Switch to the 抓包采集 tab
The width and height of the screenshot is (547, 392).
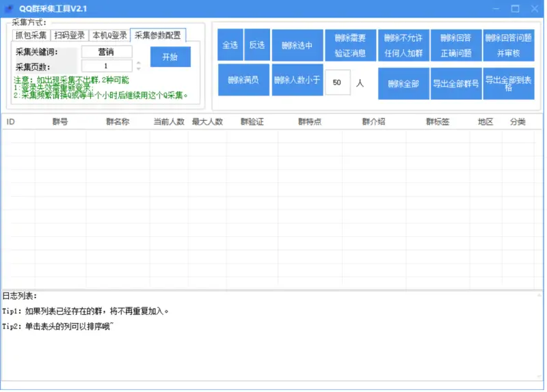click(31, 36)
